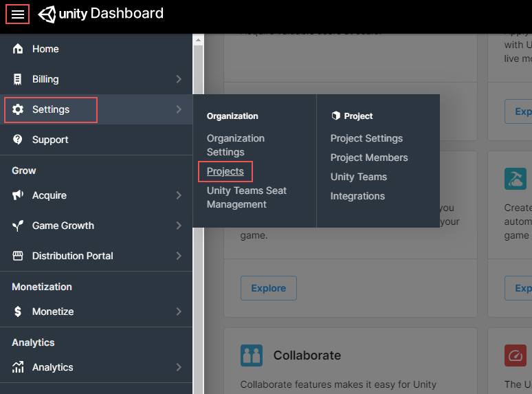Open Integrations link
This screenshot has width=532, height=394.
coord(357,196)
